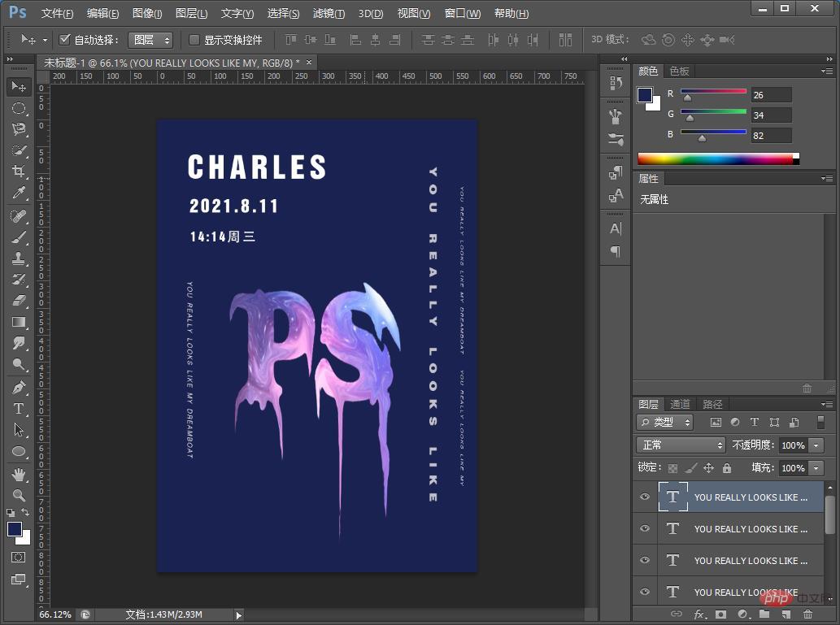Select the Quick Selection tool
Image resolution: width=840 pixels, height=625 pixels.
(x=19, y=150)
